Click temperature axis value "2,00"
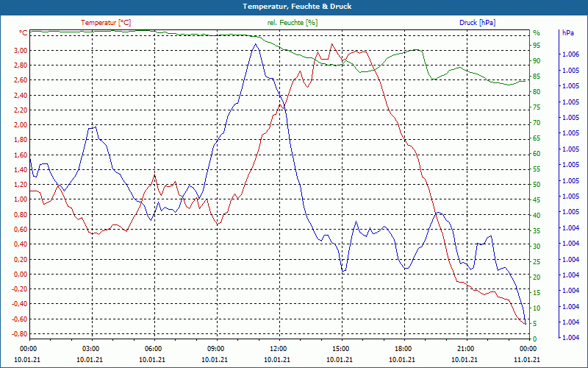 [x=21, y=124]
